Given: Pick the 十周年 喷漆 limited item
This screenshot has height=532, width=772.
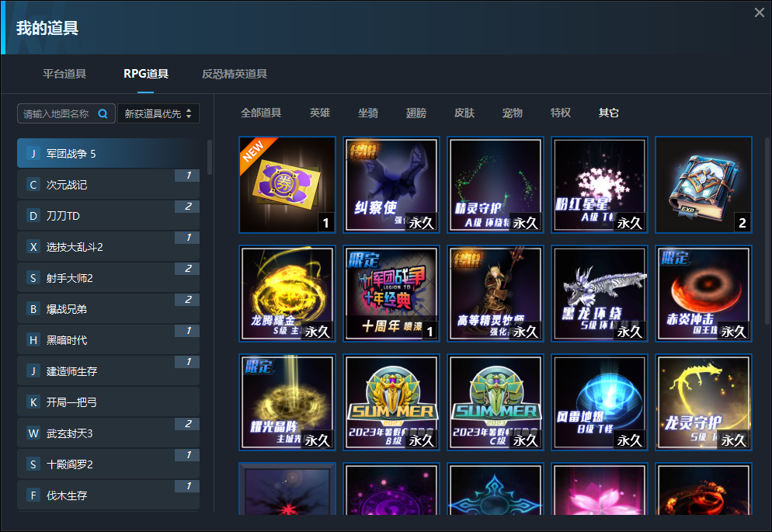Looking at the screenshot, I should point(391,294).
